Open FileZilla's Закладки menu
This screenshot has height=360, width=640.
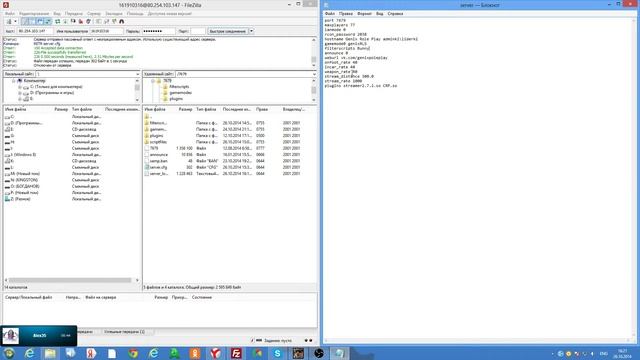click(114, 13)
